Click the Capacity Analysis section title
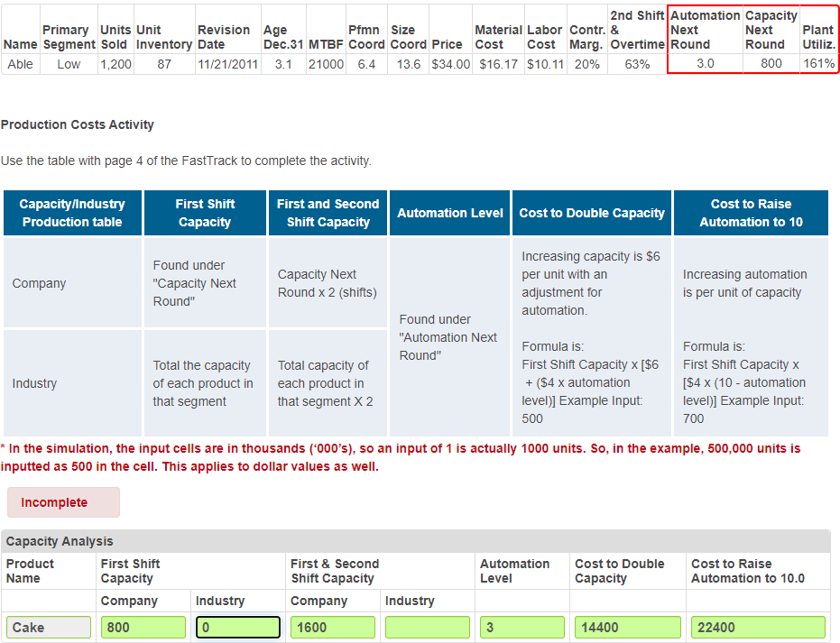Screen dimensions: 840x643 point(60,541)
